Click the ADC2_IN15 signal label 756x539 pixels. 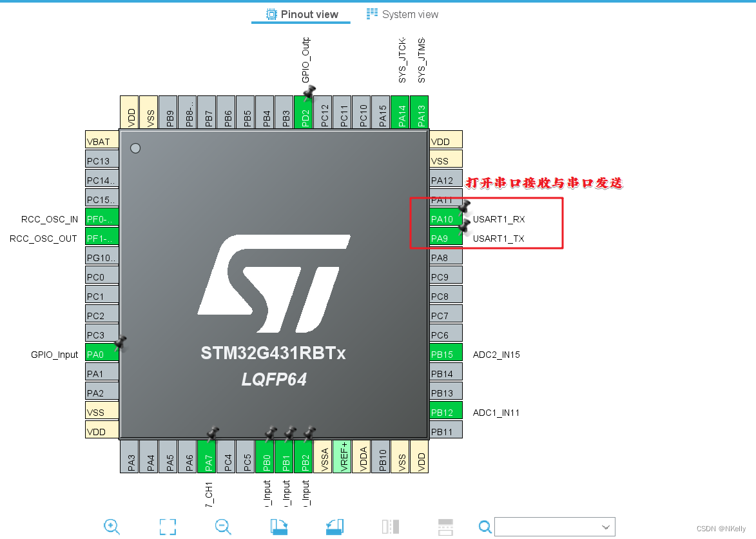pyautogui.click(x=496, y=355)
